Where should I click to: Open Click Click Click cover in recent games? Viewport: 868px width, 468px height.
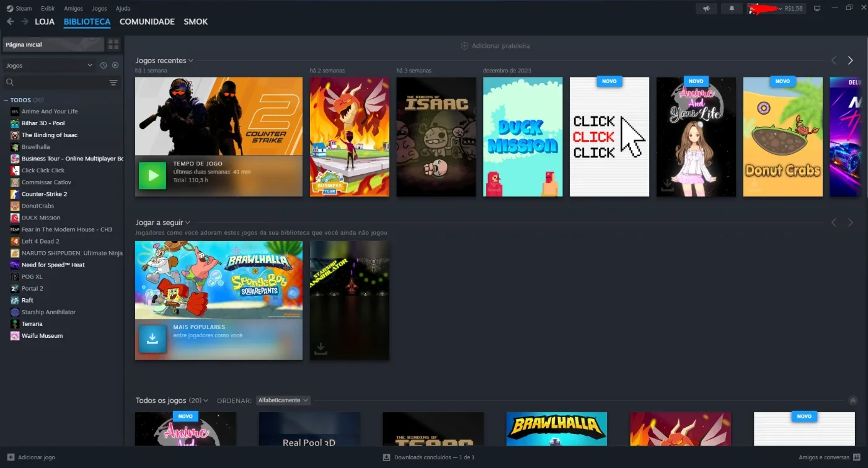[609, 137]
